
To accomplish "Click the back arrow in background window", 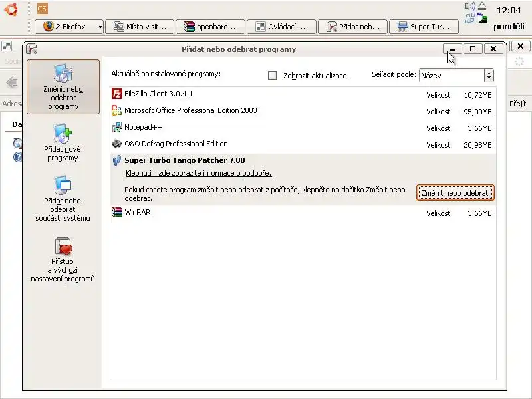I will [x=12, y=82].
